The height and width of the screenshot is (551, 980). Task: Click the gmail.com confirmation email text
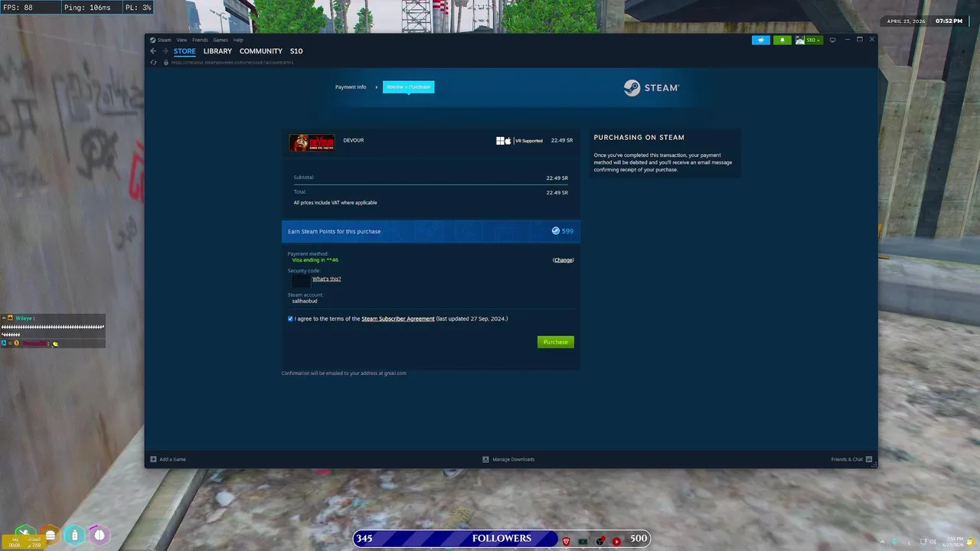tap(344, 373)
